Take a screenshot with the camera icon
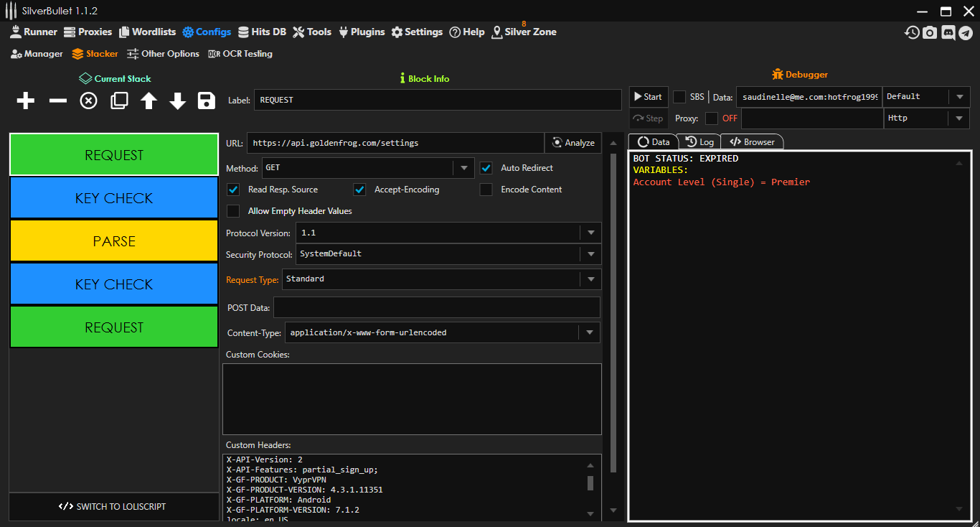The width and height of the screenshot is (980, 527). pos(930,32)
